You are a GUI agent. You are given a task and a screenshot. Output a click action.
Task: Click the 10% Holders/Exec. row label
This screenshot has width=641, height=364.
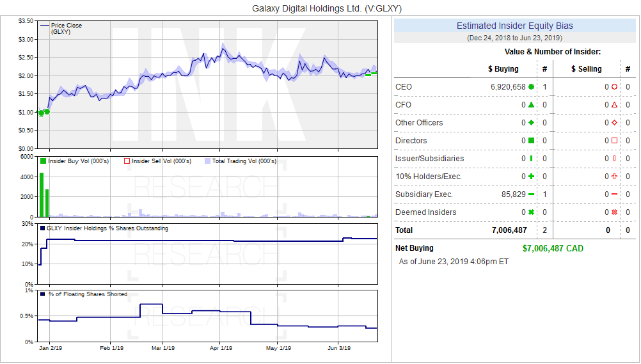[429, 177]
